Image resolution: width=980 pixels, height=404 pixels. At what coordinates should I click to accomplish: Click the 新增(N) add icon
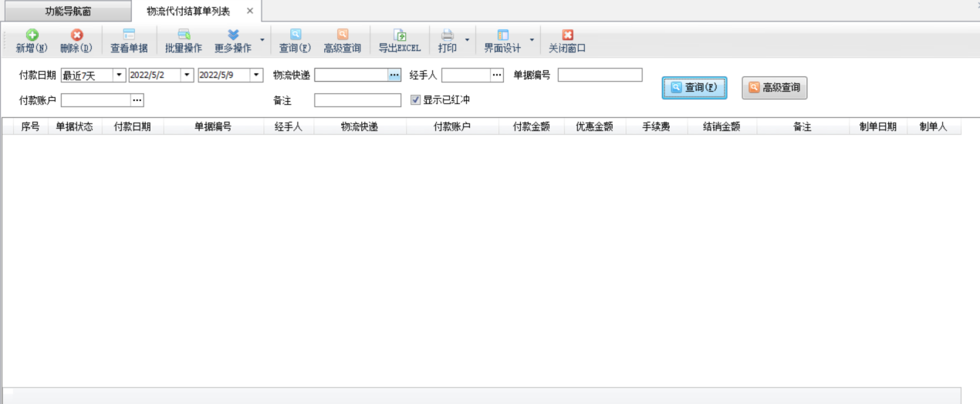(32, 35)
